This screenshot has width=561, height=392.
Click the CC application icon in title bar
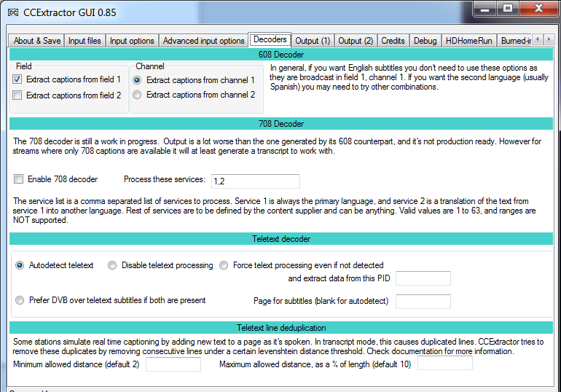13,12
